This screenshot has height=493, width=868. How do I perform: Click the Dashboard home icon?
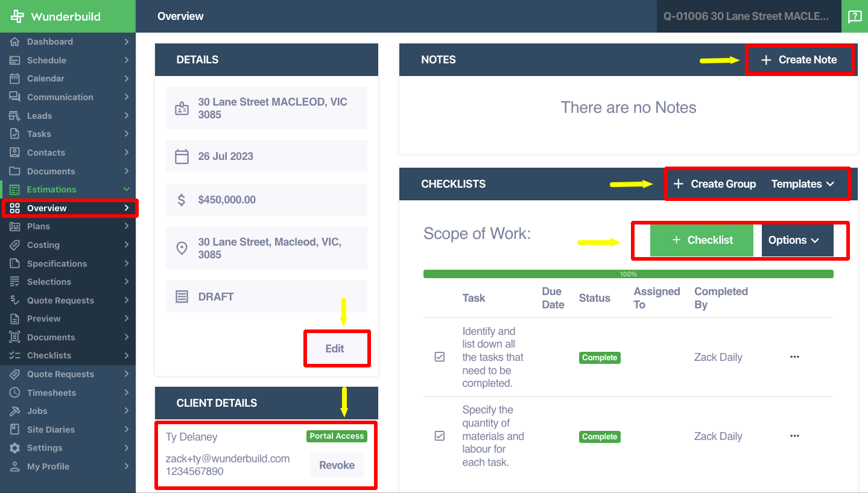tap(15, 42)
